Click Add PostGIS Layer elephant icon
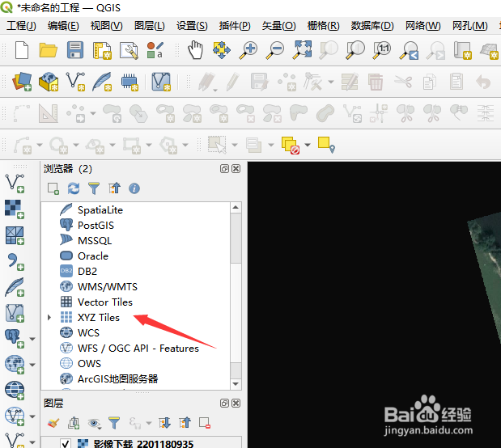The image size is (501, 448). [x=15, y=339]
